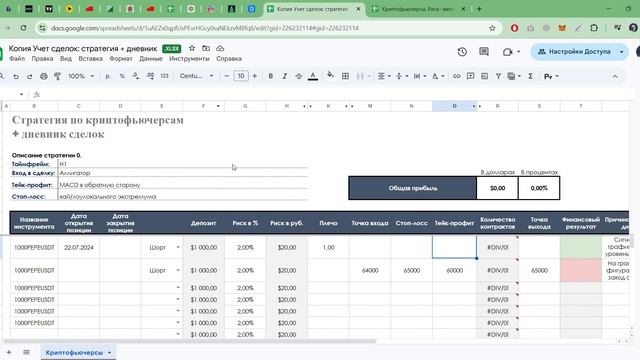
Task: Bookmark this page with the star in the address bar
Action: pos(492,28)
